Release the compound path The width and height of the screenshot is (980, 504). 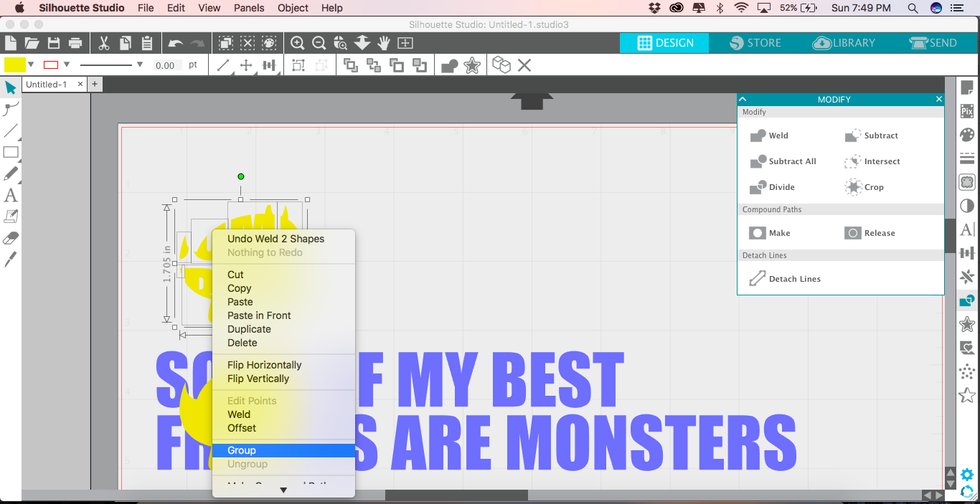(x=853, y=233)
